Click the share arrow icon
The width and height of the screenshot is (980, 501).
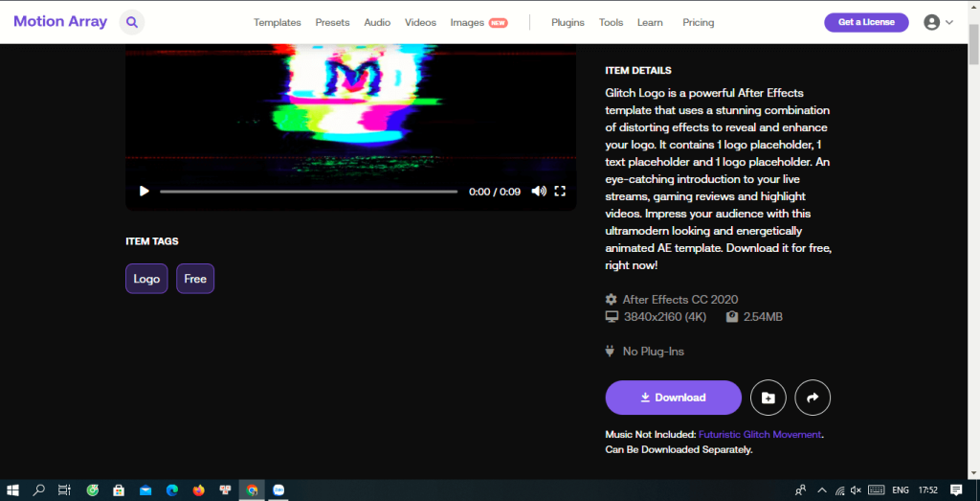(x=813, y=398)
